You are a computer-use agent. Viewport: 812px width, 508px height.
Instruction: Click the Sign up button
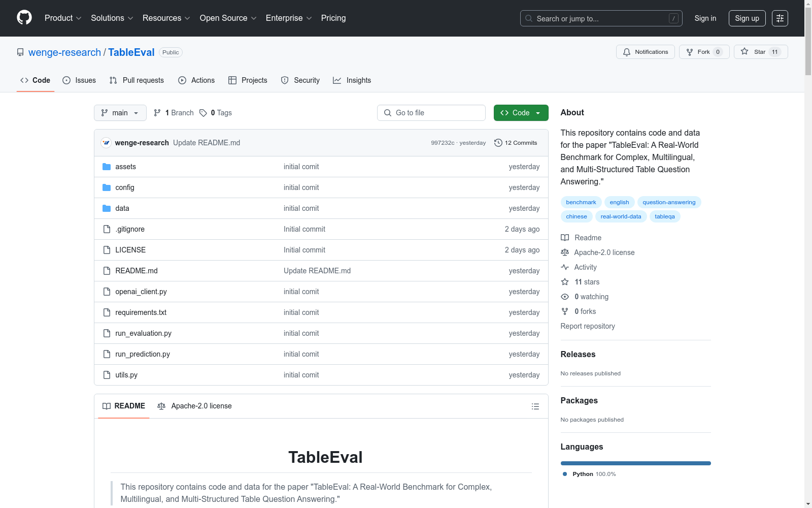(x=747, y=18)
